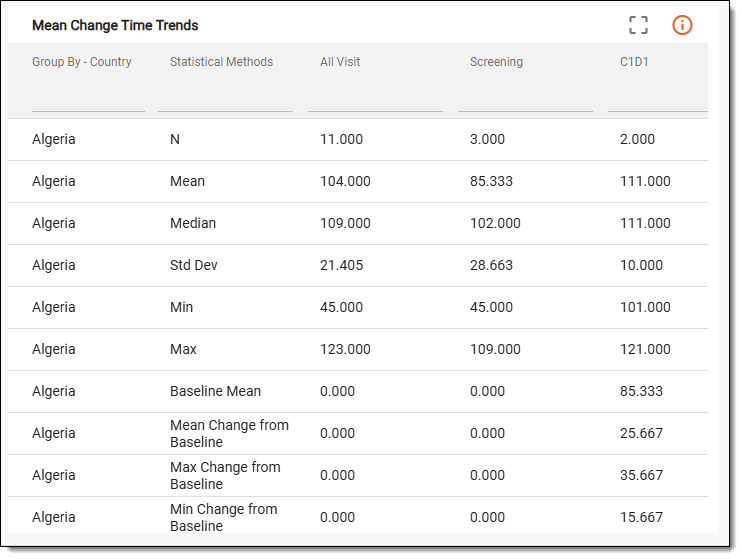Select the 28.663 value
Image resolution: width=742 pixels, height=559 pixels.
pos(491,265)
